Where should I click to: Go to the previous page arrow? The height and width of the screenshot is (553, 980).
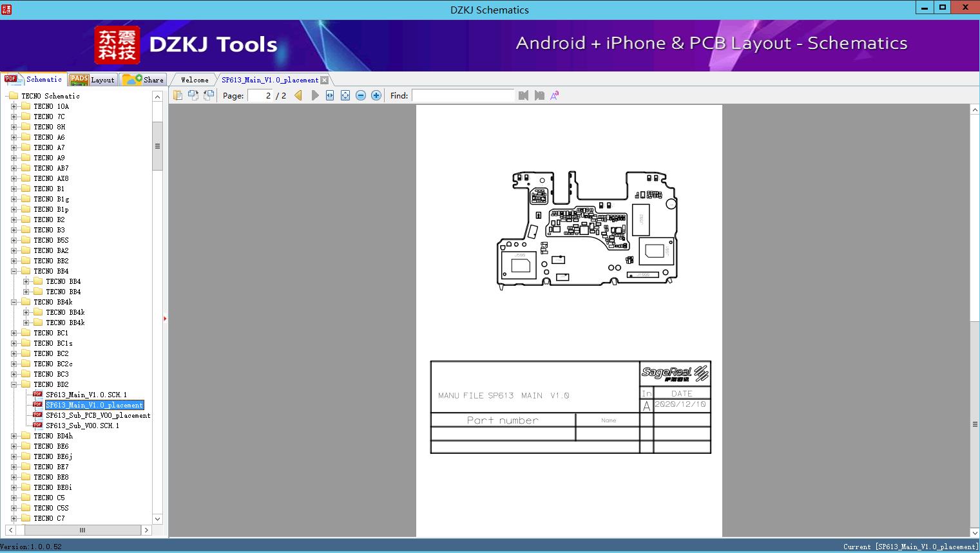298,95
